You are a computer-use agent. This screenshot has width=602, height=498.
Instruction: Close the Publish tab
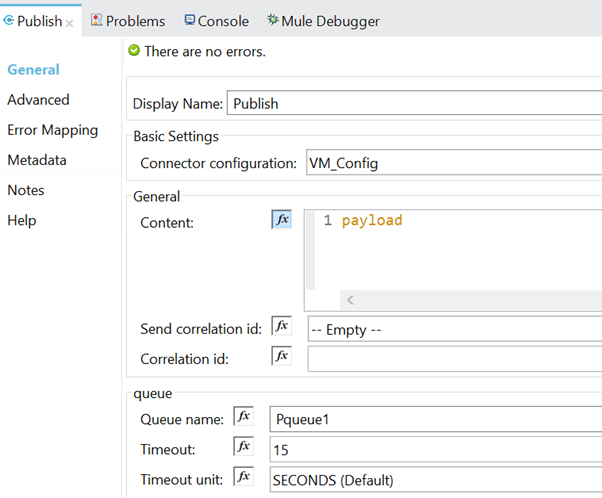70,22
